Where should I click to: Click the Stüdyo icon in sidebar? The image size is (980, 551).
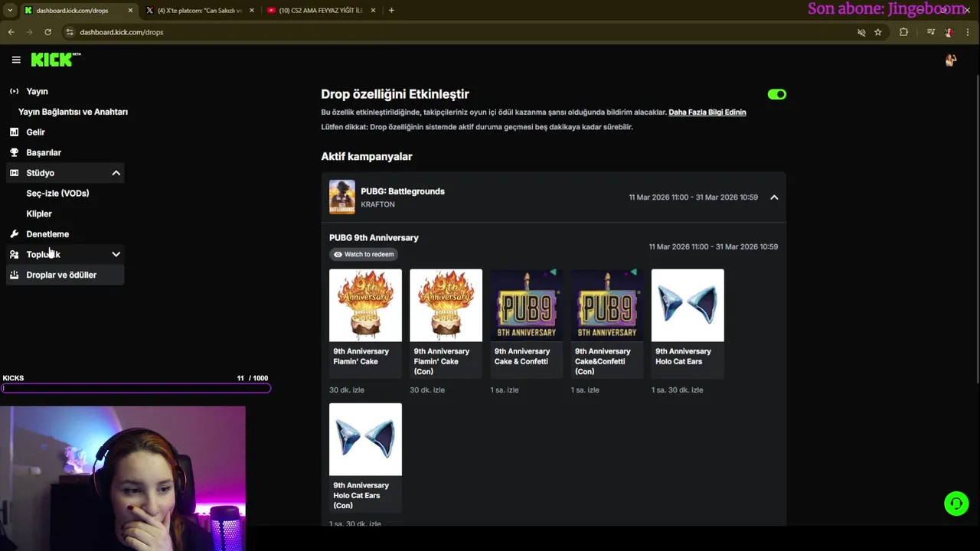click(14, 173)
